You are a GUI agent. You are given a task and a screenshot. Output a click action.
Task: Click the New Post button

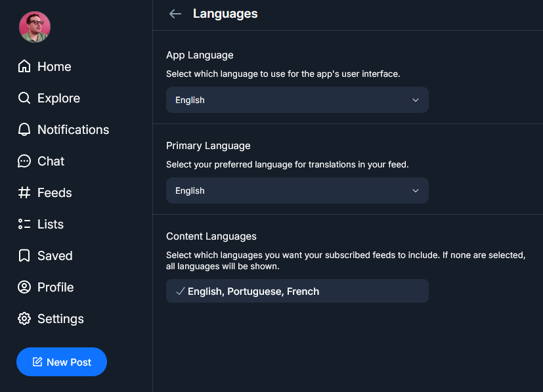(62, 362)
